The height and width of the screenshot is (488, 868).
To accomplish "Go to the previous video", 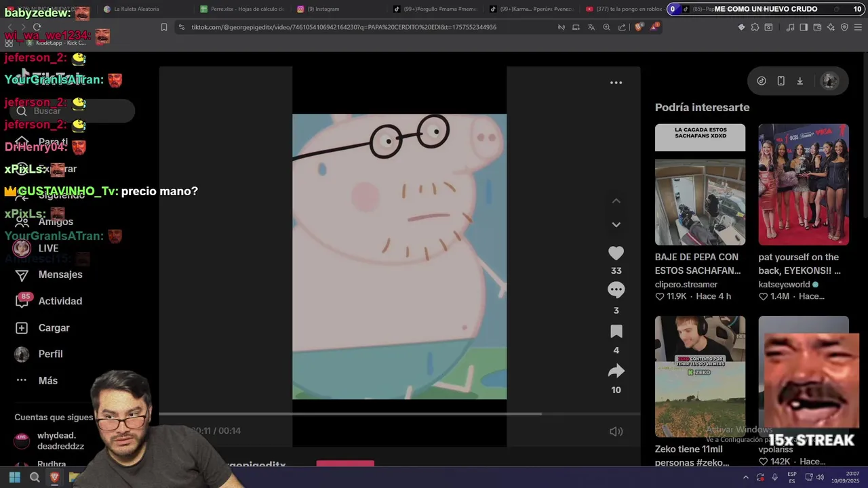I will coord(616,201).
